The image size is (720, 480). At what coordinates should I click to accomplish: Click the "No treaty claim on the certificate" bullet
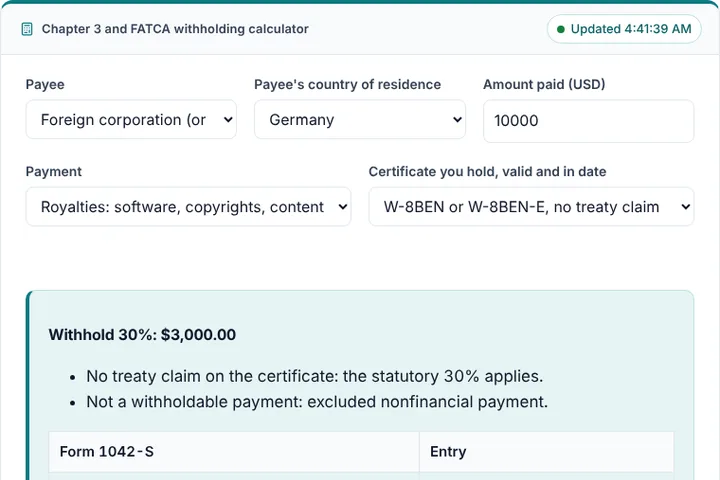pyautogui.click(x=315, y=376)
